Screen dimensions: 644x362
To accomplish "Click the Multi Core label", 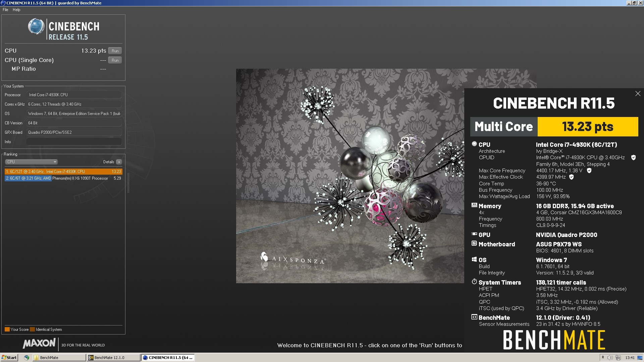I will (503, 127).
